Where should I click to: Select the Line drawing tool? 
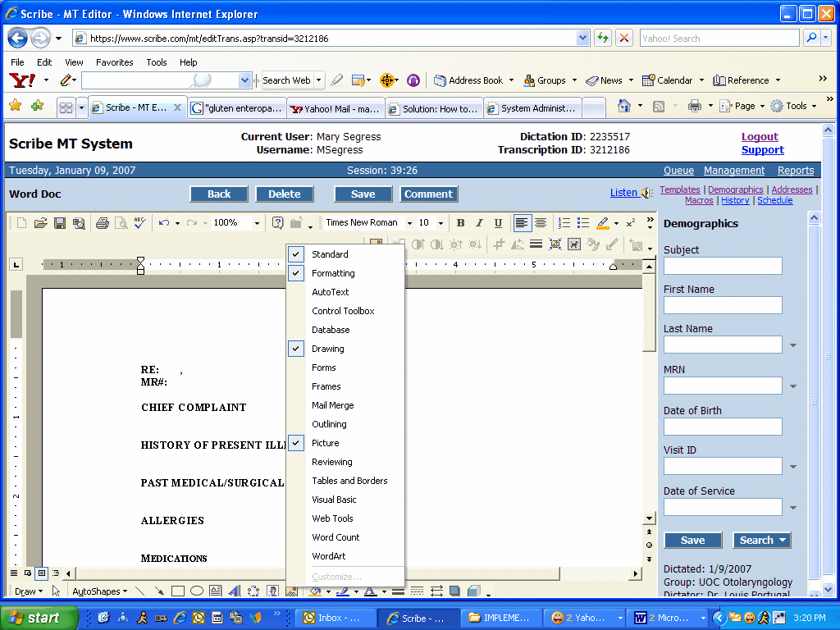pos(139,591)
